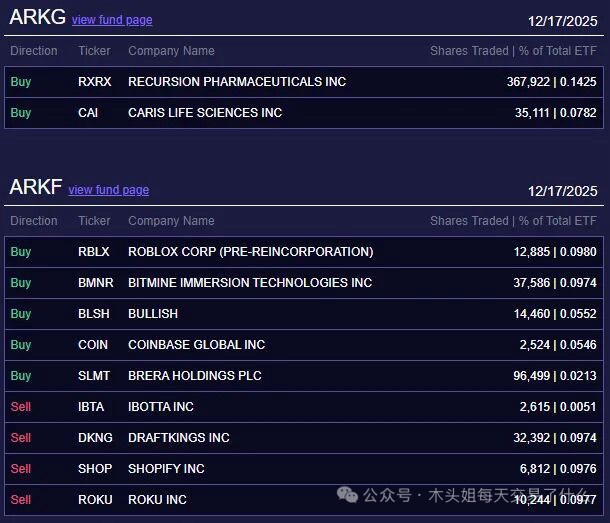Click the ARKF fund heading
Viewport: 610px width, 523px height.
point(36,187)
